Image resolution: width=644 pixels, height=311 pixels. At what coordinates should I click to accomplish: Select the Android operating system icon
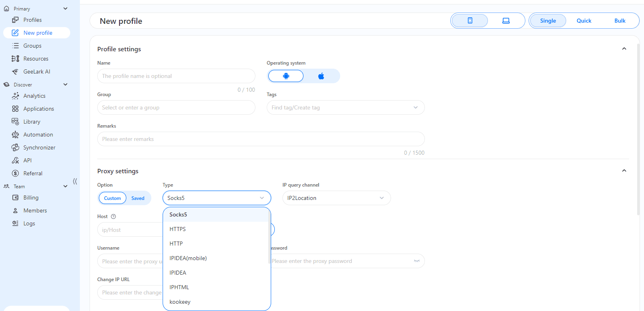pos(286,76)
